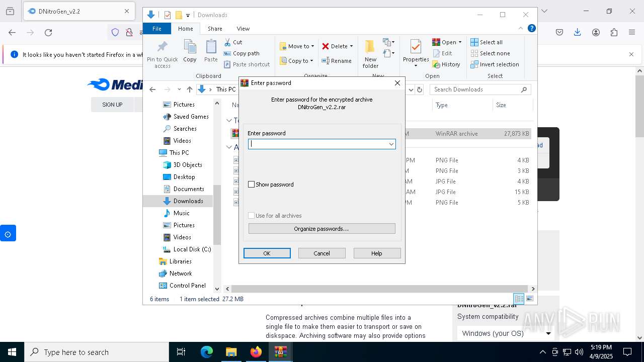This screenshot has height=362, width=644.
Task: Click the New folder icon
Action: tap(370, 47)
